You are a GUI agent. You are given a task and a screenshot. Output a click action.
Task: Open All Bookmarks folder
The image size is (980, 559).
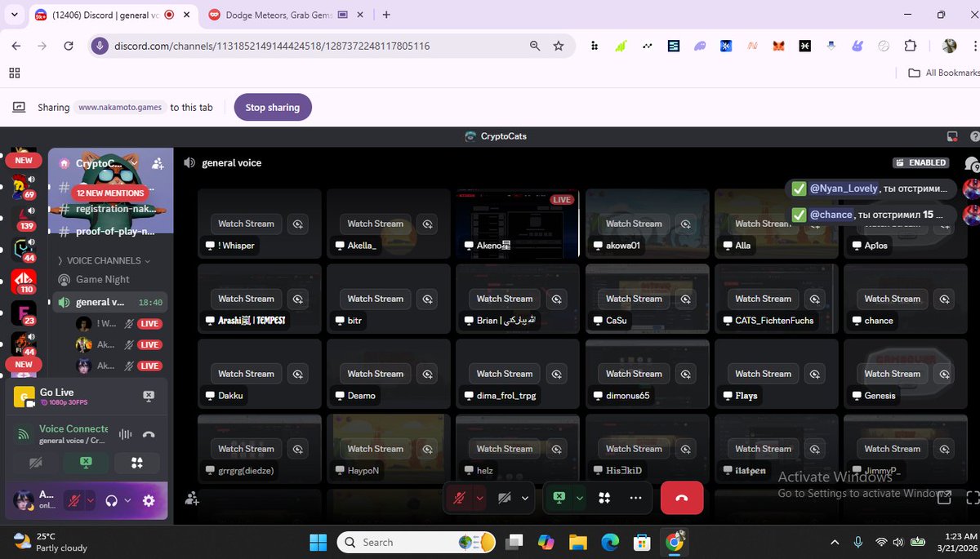click(x=943, y=73)
